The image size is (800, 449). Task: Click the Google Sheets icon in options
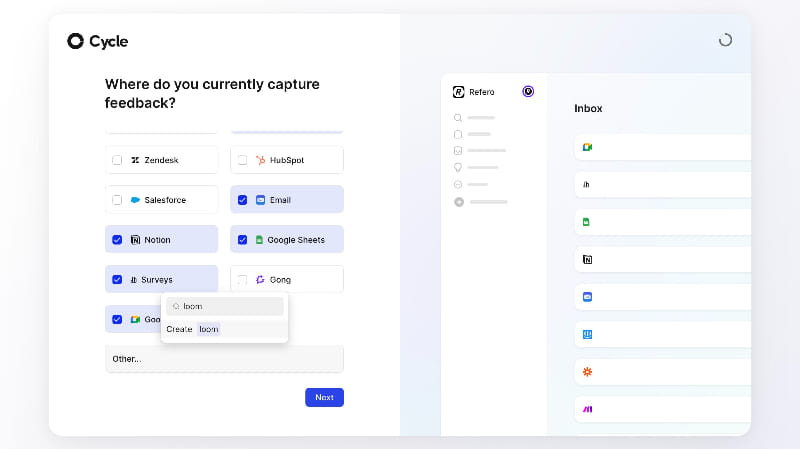point(259,239)
